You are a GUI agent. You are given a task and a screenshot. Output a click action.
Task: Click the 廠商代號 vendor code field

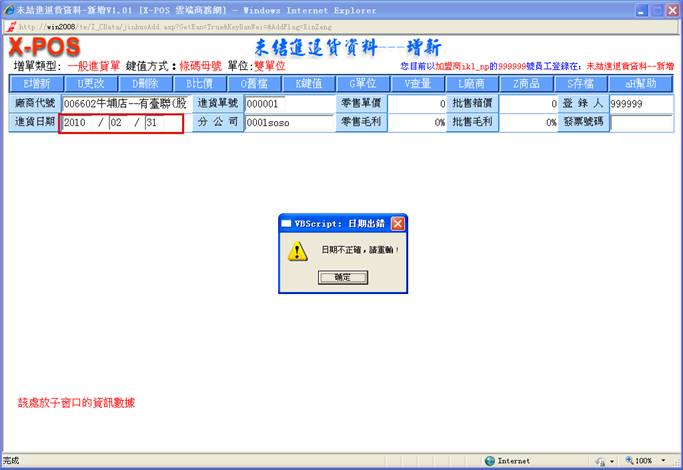click(x=124, y=103)
